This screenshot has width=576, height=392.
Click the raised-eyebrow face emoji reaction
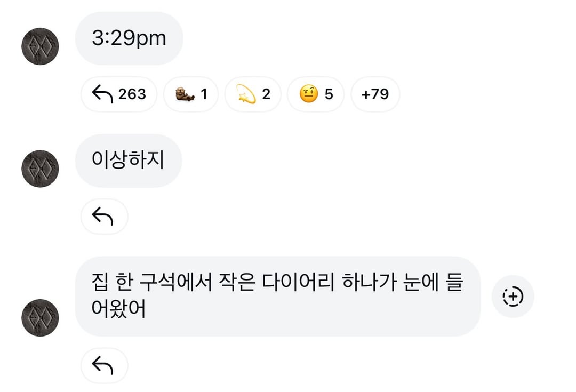315,94
